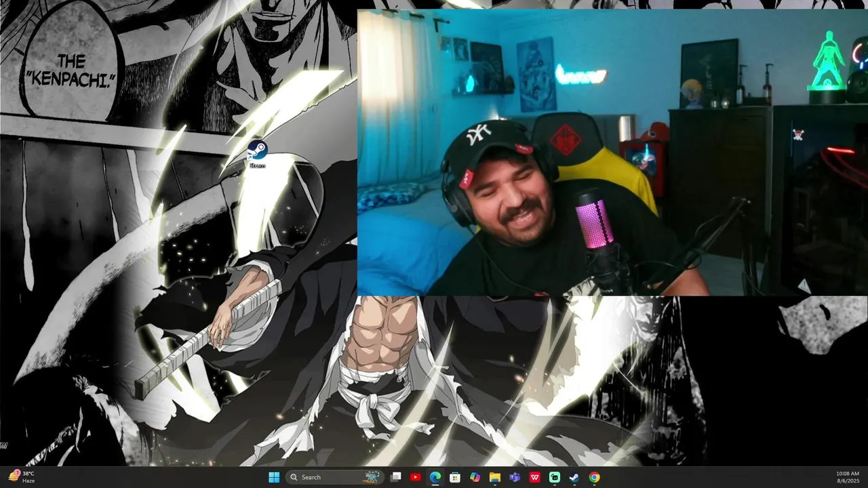This screenshot has width=868, height=488.
Task: Launch Google Chrome from the taskbar
Action: (594, 477)
